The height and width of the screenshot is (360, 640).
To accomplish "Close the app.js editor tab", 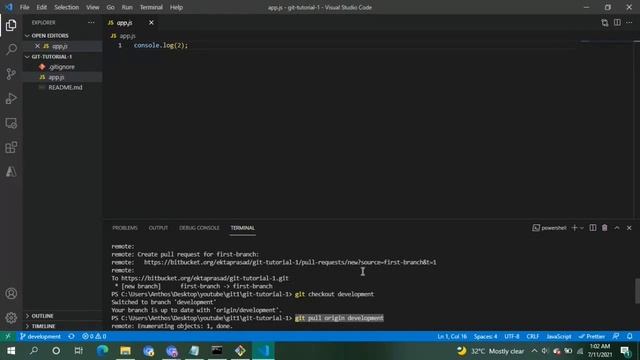I will (151, 23).
